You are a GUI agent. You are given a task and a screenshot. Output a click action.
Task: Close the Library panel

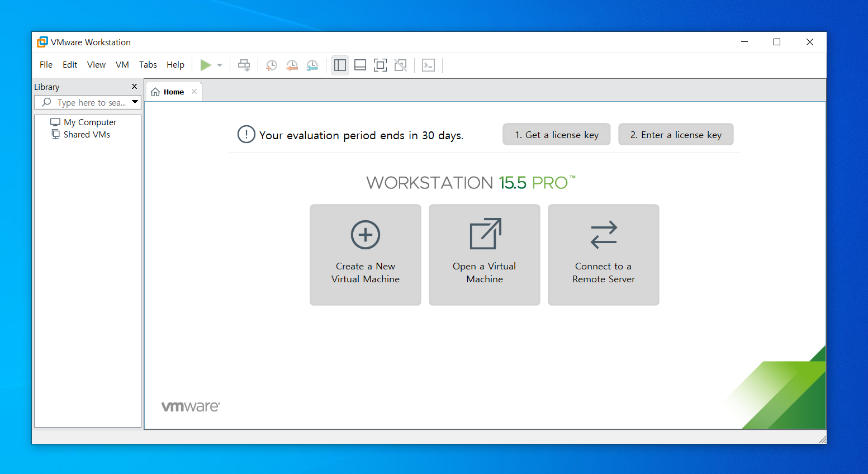tap(134, 87)
